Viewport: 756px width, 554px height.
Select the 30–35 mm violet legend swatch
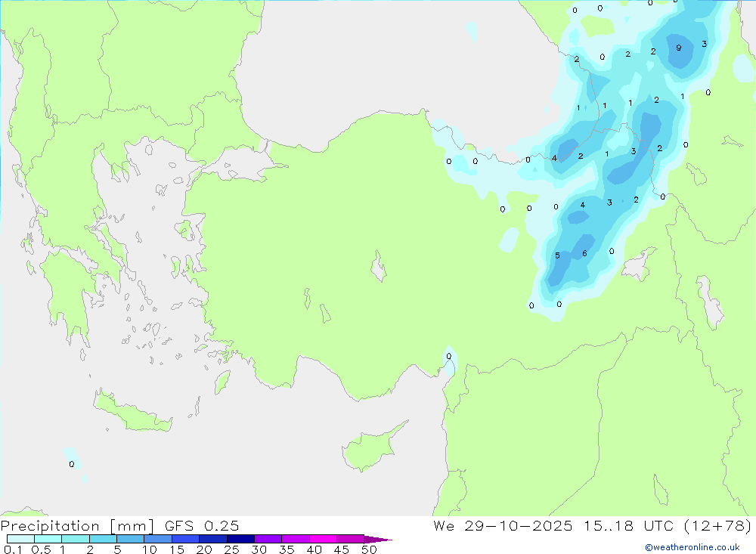pos(268,539)
